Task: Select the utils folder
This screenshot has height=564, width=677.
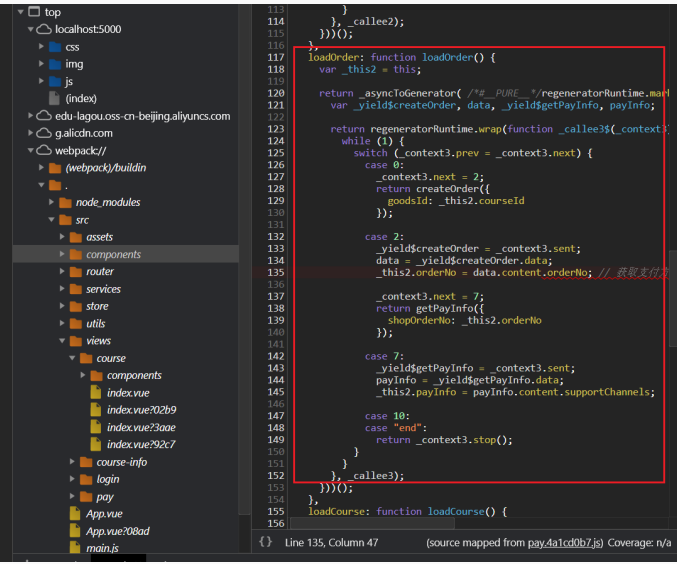Action: point(95,323)
